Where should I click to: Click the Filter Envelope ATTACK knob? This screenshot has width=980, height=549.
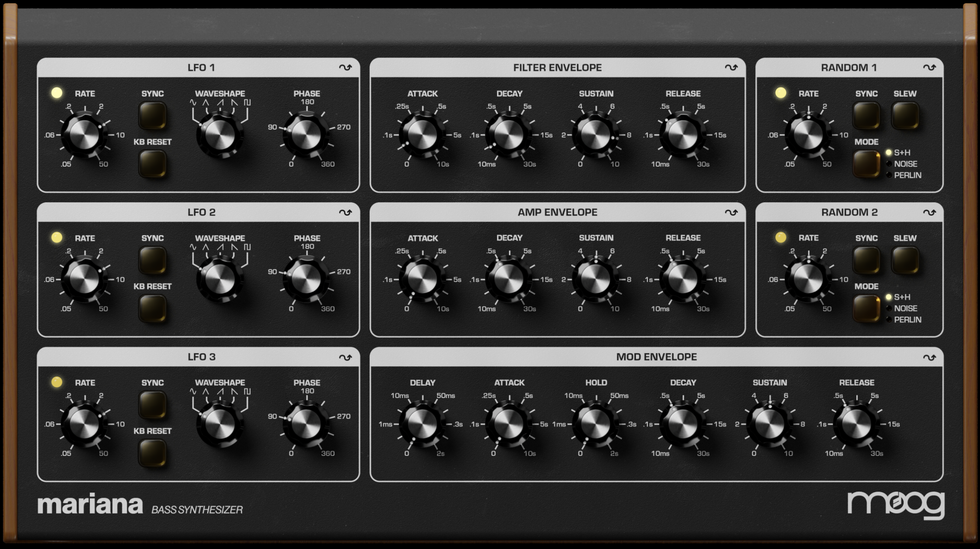(x=422, y=135)
